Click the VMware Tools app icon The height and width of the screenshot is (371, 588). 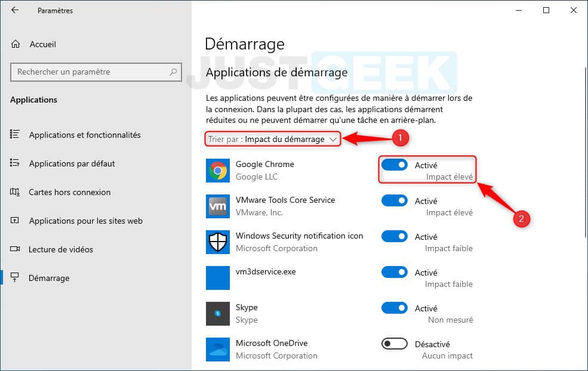(217, 206)
